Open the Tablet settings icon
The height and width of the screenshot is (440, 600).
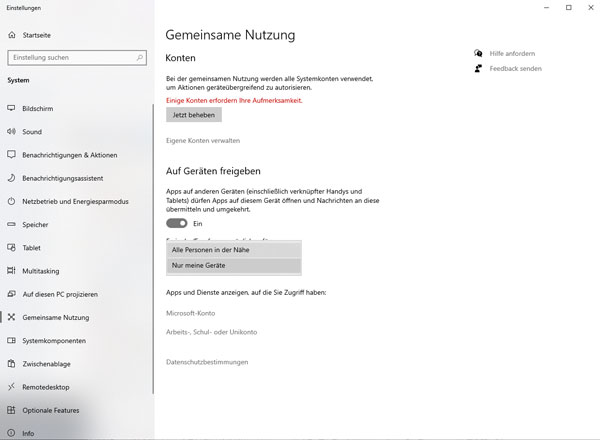pyautogui.click(x=12, y=248)
